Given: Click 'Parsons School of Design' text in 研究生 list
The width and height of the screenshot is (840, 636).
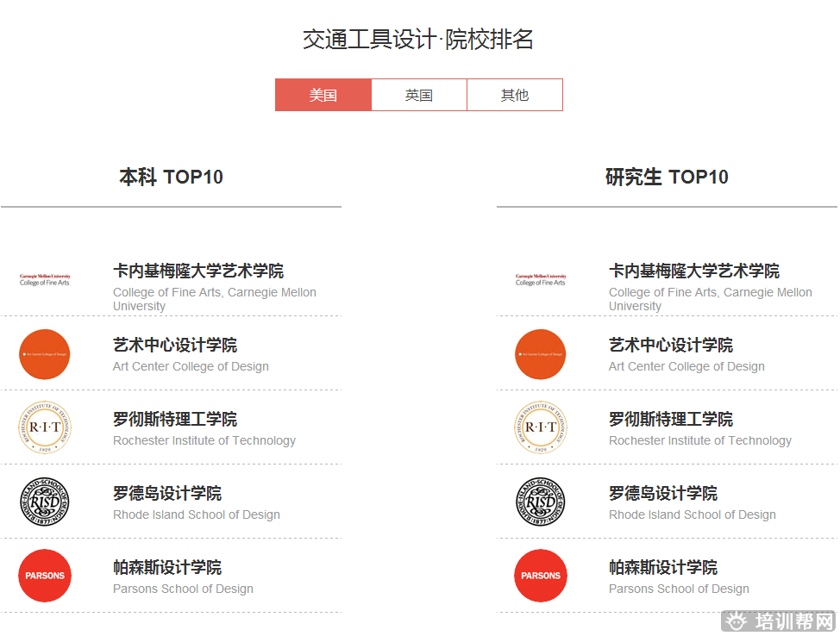Looking at the screenshot, I should (x=680, y=589).
